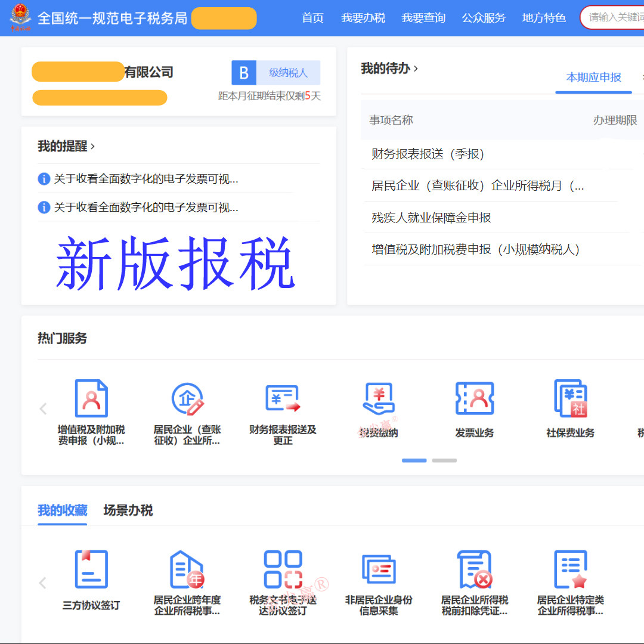Open the 发票业务 invoice icon

(475, 398)
